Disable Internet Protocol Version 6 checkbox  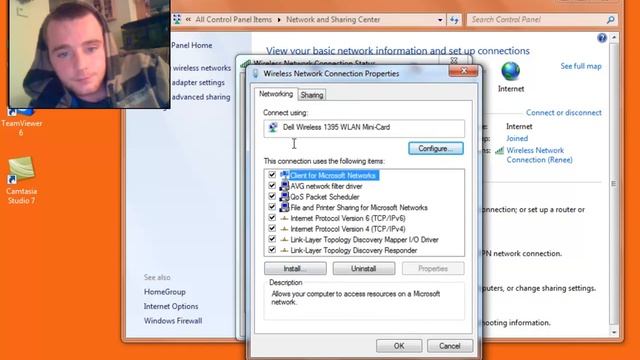[272, 218]
